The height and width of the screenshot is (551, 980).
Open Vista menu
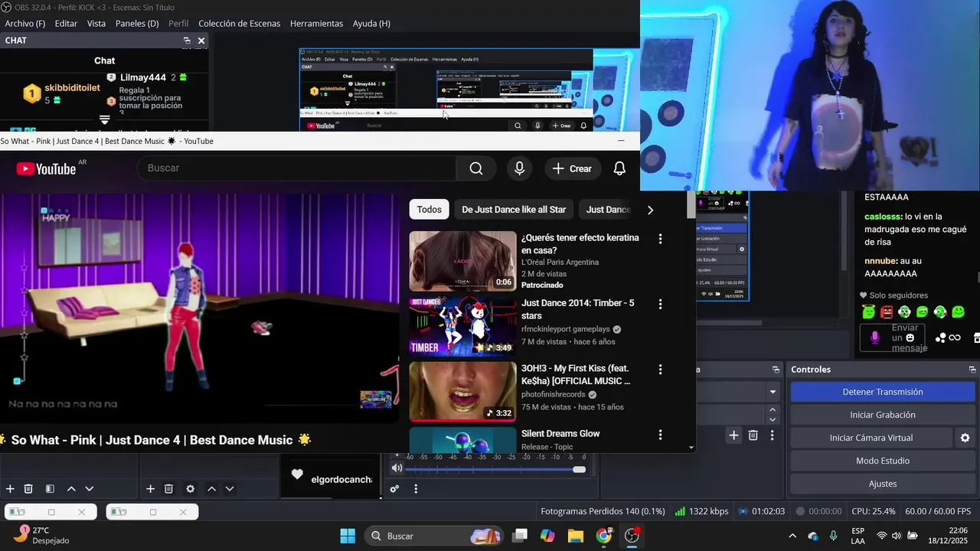click(96, 24)
